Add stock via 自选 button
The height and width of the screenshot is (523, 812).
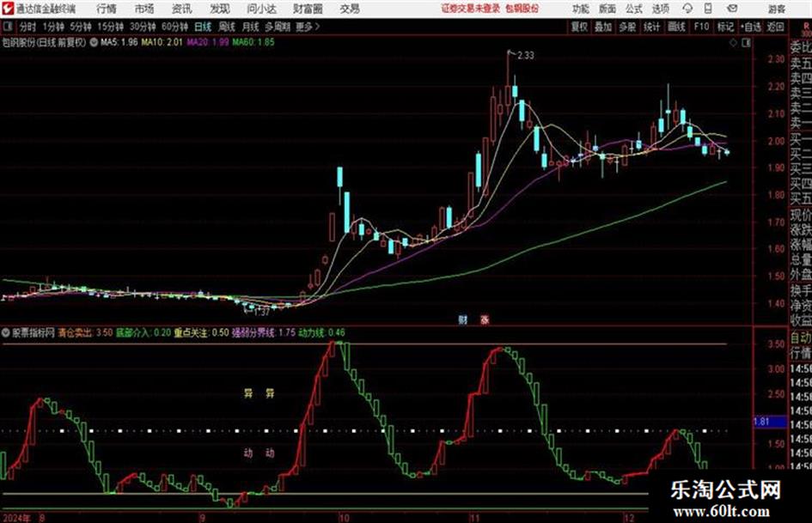[x=751, y=27]
